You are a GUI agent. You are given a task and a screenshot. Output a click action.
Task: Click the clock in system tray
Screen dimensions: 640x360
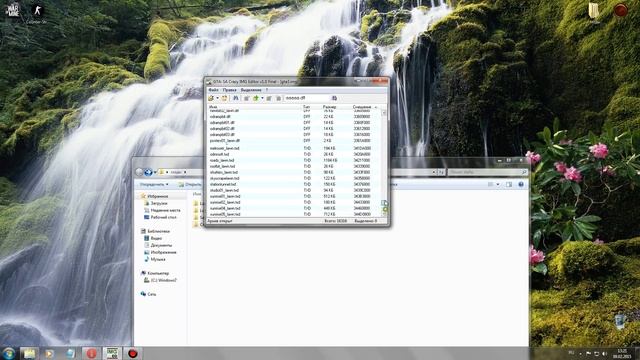point(622,353)
